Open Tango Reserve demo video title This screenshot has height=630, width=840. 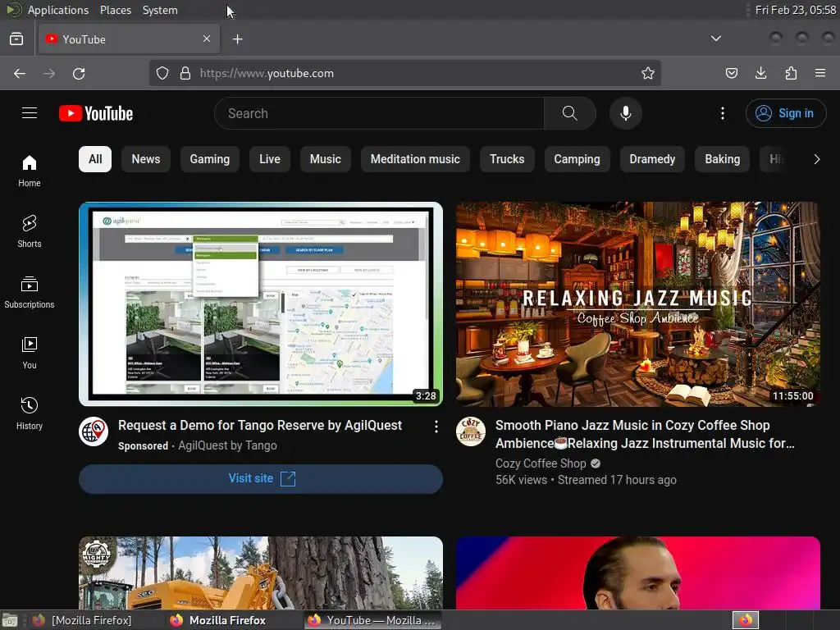(260, 426)
